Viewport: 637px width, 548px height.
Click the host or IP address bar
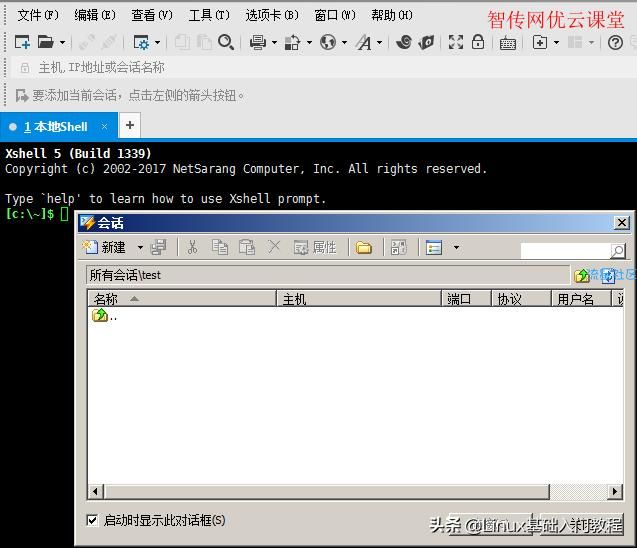point(325,67)
